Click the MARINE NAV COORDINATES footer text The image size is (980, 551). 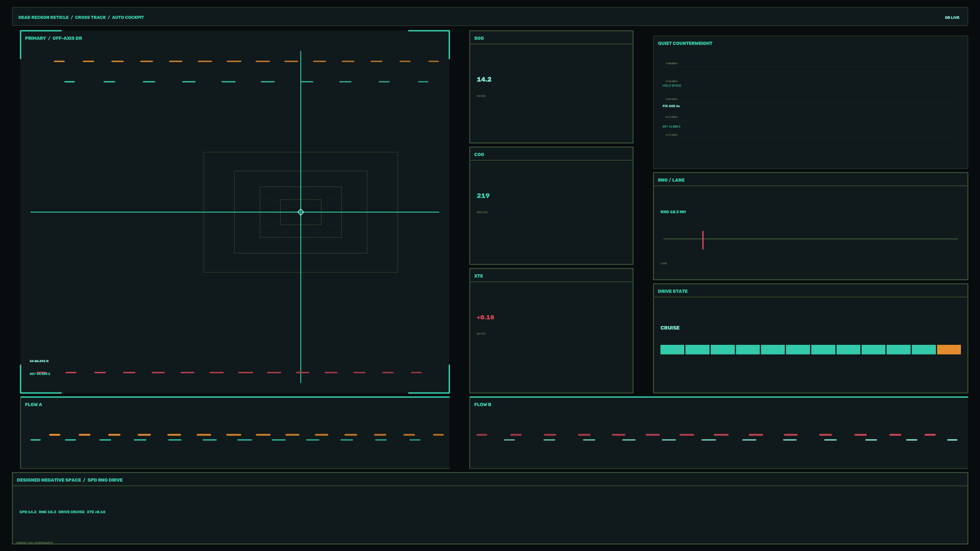pyautogui.click(x=35, y=543)
